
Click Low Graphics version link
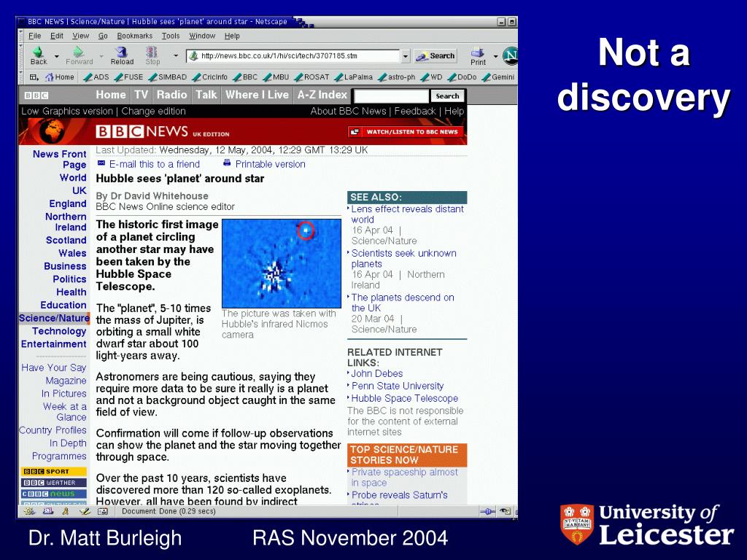pyautogui.click(x=66, y=111)
